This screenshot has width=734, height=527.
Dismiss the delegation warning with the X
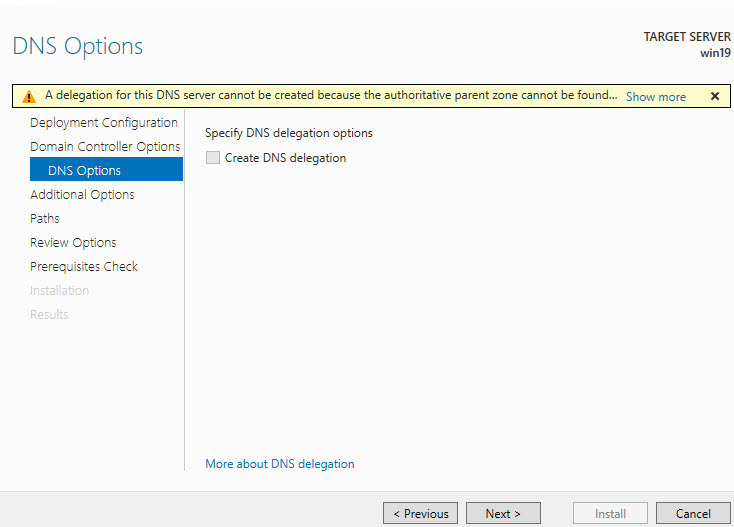coord(714,96)
